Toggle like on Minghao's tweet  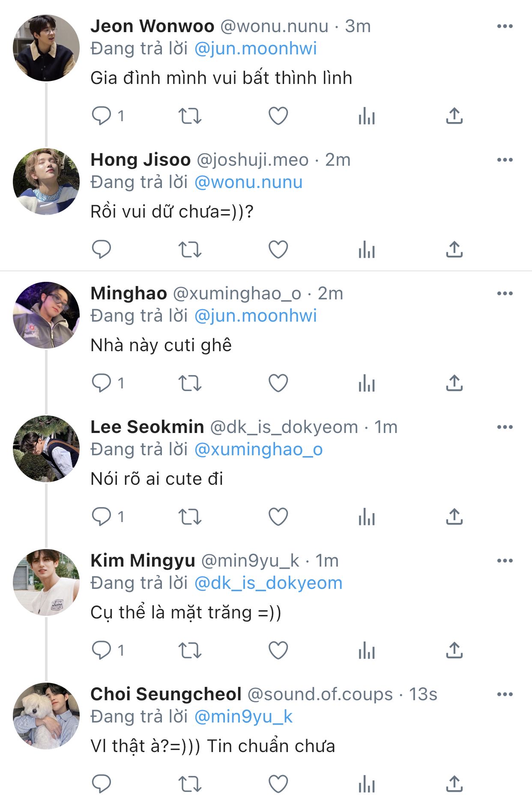278,383
